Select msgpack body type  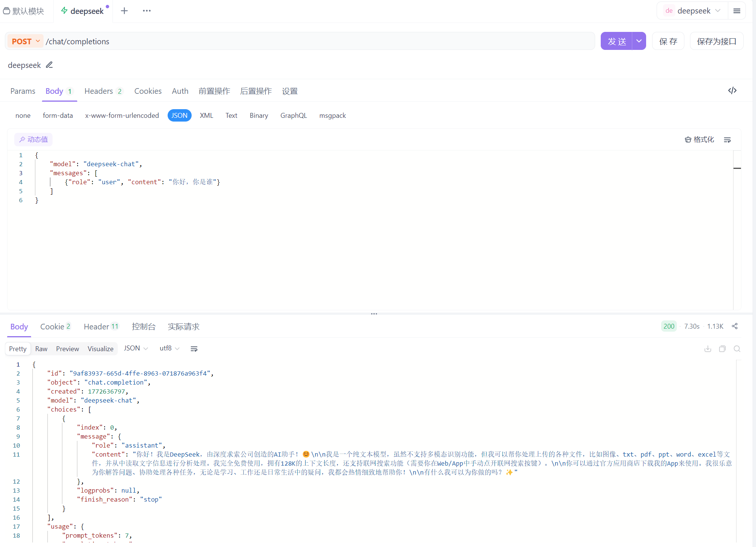[x=333, y=116]
